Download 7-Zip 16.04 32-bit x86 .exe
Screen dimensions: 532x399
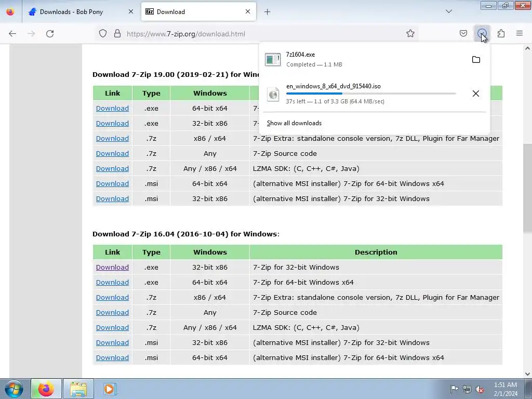tap(112, 268)
